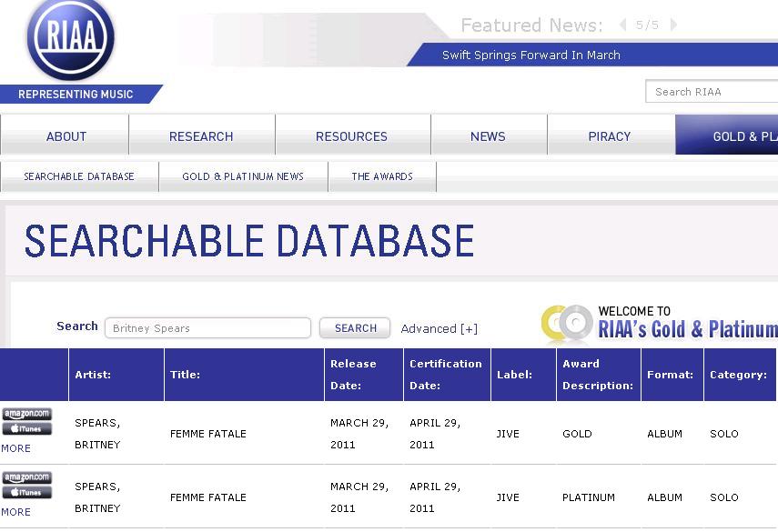Click the REPRESENTING MUSIC banner
This screenshot has width=778, height=532.
coord(79,95)
